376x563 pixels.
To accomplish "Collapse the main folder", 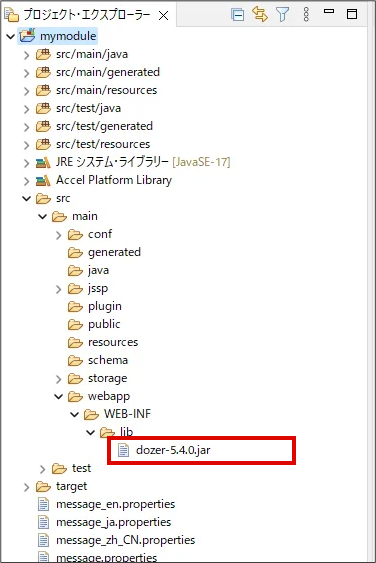I will tap(42, 216).
